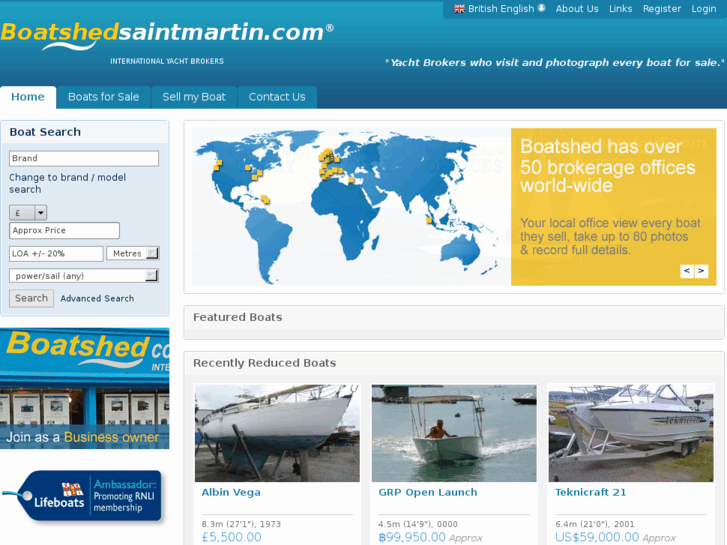Click the Approx Price input
The height and width of the screenshot is (545, 727).
[64, 231]
